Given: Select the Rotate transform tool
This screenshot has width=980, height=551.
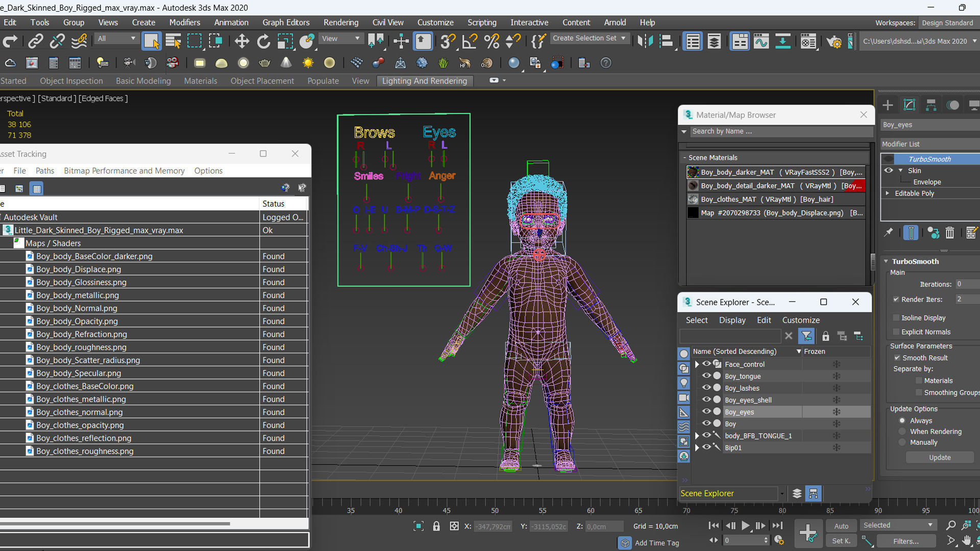Looking at the screenshot, I should (x=263, y=41).
